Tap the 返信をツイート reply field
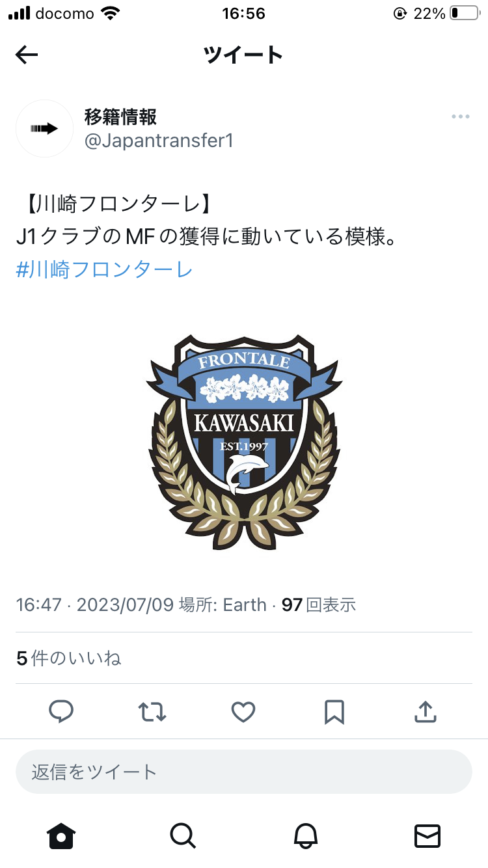The width and height of the screenshot is (488, 868). pyautogui.click(x=244, y=772)
